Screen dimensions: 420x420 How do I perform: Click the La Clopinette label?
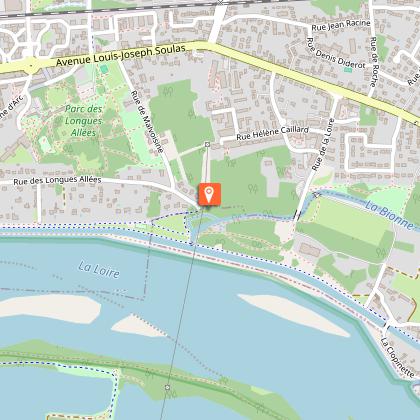397,358
